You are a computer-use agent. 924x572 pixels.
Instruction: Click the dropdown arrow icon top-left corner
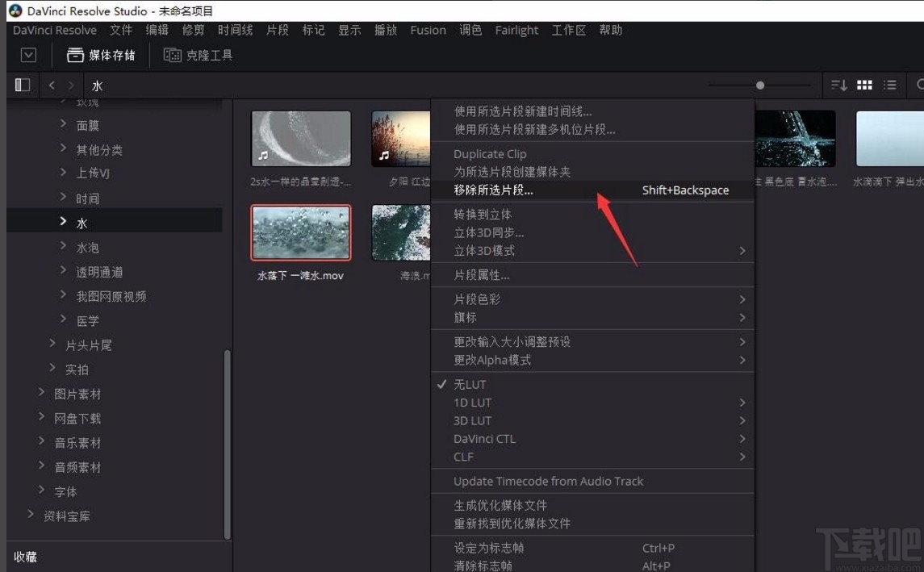pyautogui.click(x=29, y=55)
